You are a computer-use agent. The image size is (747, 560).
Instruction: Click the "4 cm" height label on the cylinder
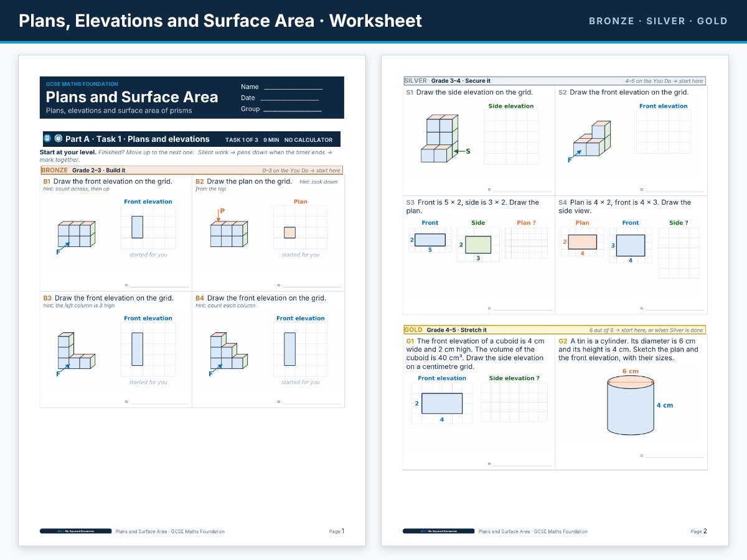click(665, 405)
